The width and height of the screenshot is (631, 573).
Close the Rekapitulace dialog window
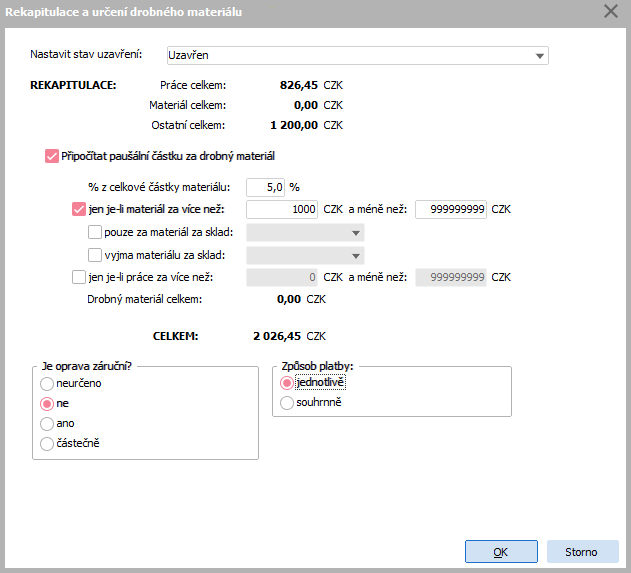[x=610, y=12]
